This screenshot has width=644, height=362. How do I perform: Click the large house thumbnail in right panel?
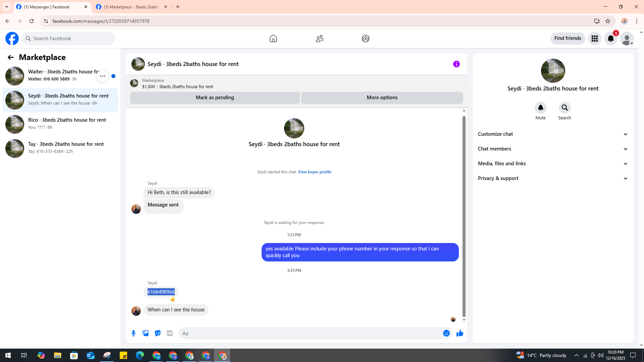pos(553,71)
